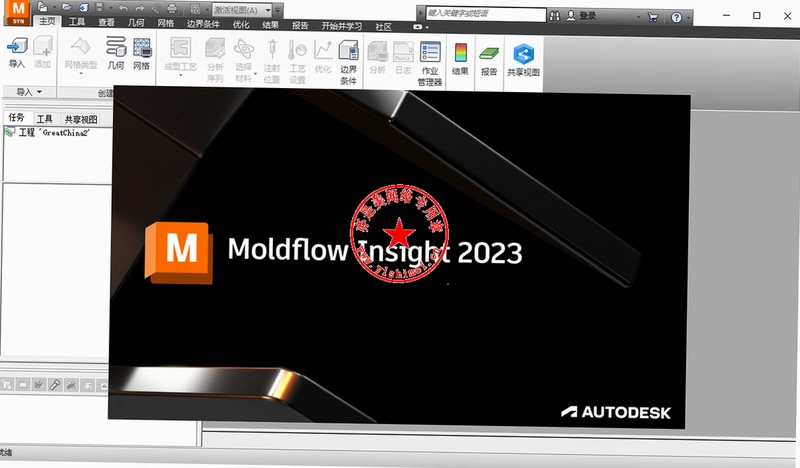Switch to the 主页 home ribbon tab
800x468 pixels.
click(47, 21)
